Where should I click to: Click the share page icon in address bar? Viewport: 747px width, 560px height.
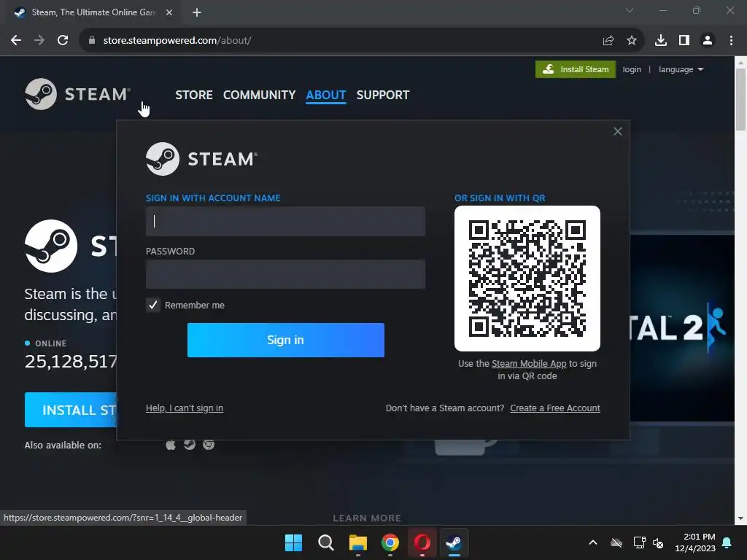[x=608, y=41]
